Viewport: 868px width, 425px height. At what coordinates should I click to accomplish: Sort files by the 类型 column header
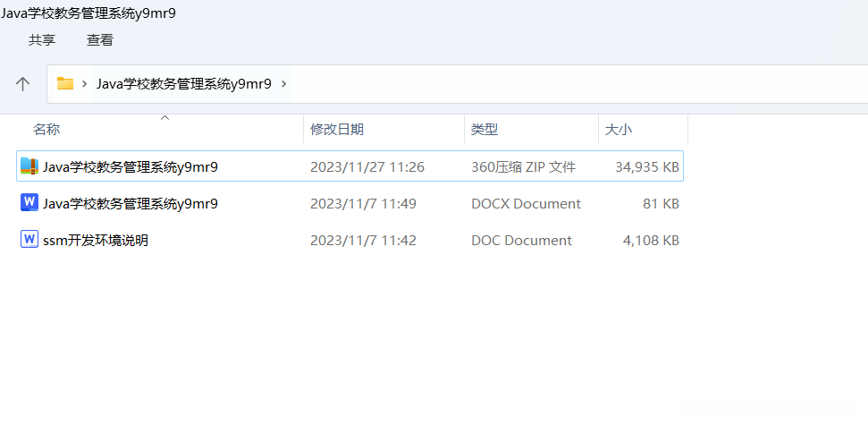click(x=485, y=130)
